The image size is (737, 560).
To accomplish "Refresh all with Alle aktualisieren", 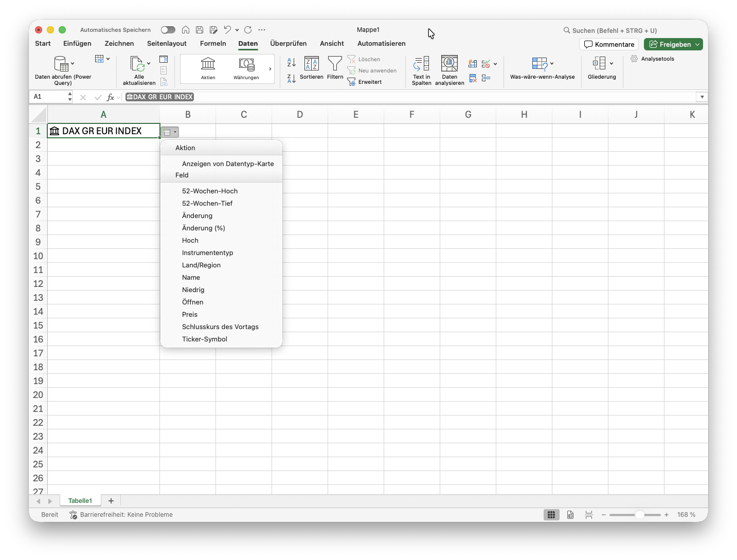I will (x=139, y=70).
